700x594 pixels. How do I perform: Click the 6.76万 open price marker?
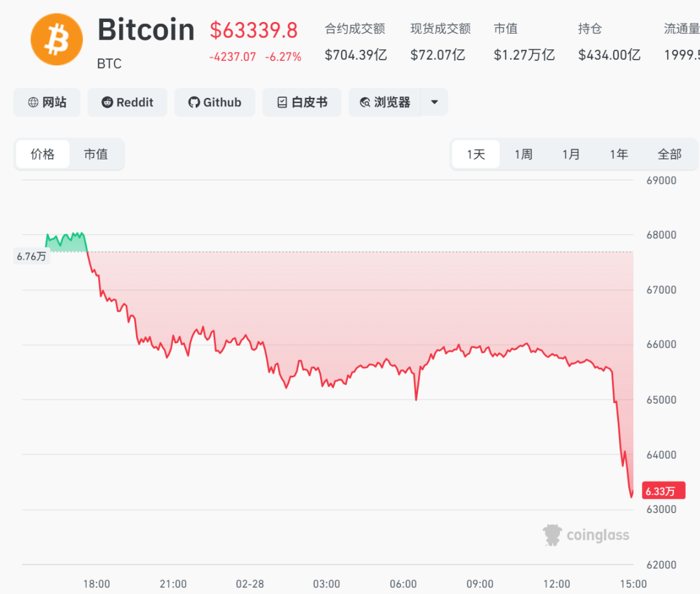click(x=31, y=256)
